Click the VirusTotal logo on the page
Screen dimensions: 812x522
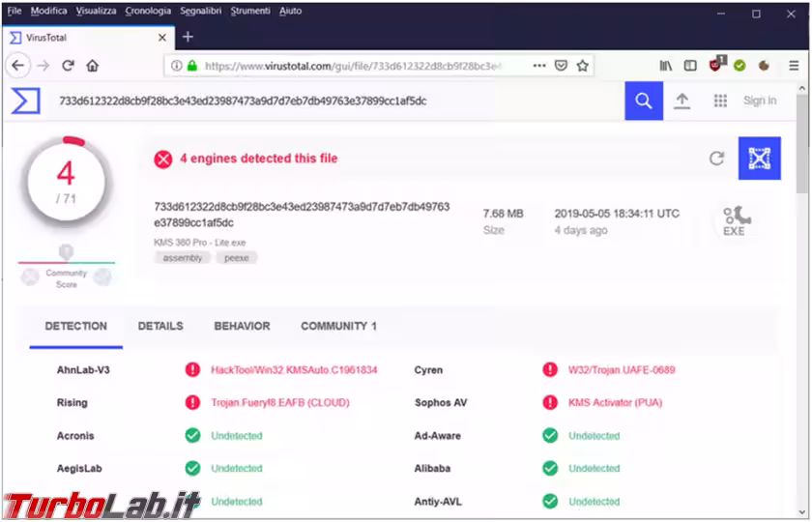coord(26,101)
